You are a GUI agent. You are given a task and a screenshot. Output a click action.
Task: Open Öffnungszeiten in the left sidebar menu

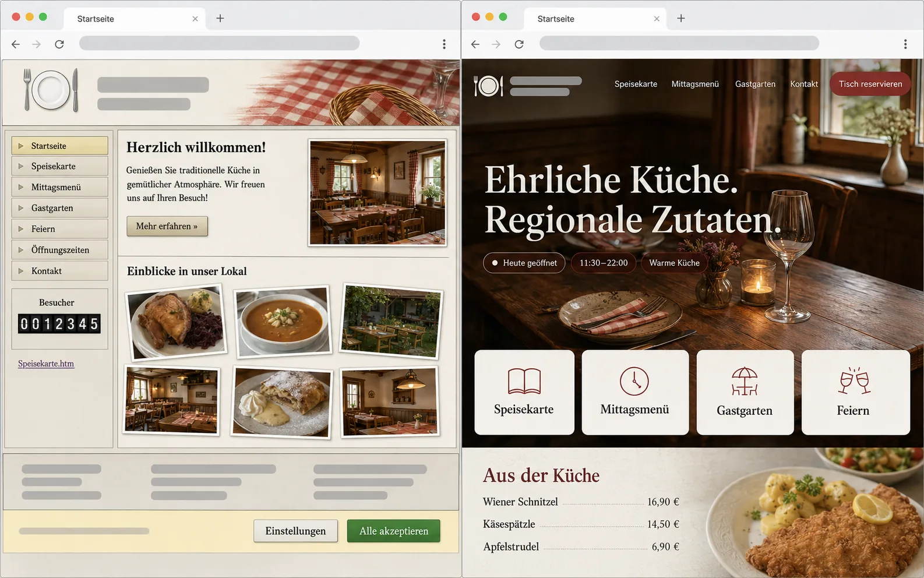tap(59, 250)
